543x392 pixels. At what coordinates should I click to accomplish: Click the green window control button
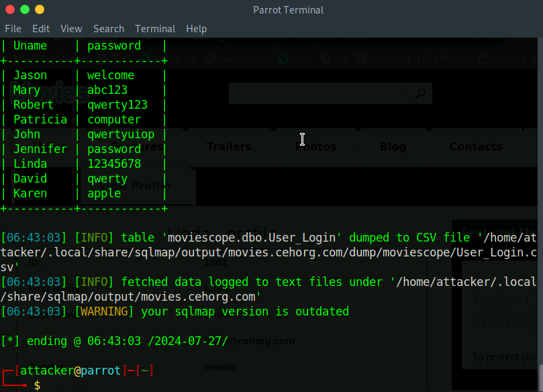point(25,9)
